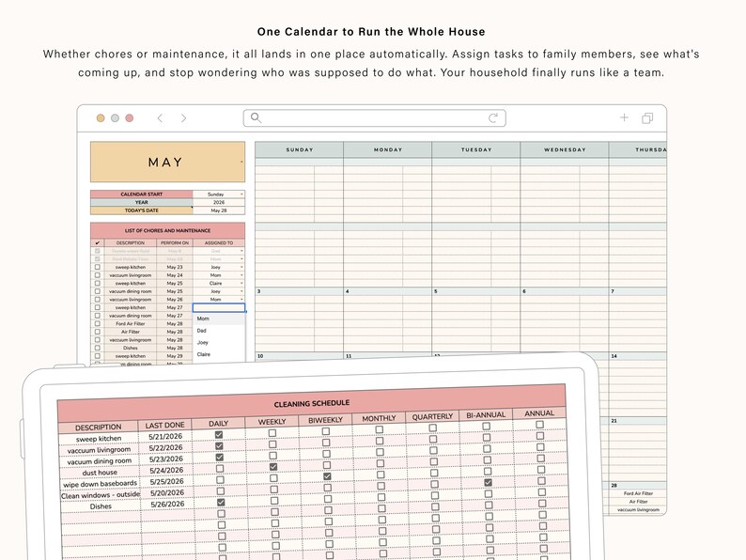Viewport: 746px width, 560px height.
Task: Select the WEDNESDAY column header
Action: click(x=565, y=149)
